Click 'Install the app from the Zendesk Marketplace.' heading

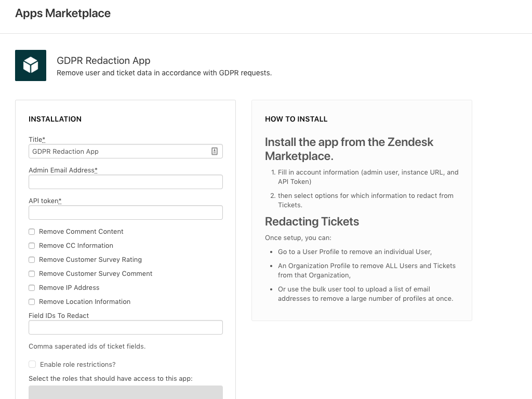tap(349, 149)
